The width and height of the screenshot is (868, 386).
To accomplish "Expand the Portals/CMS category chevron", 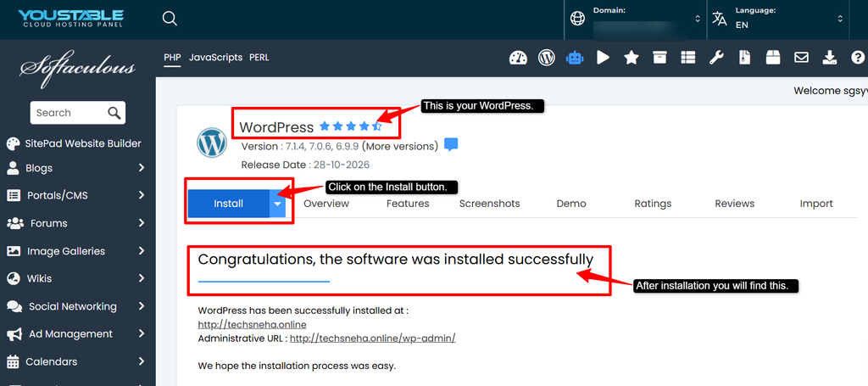I will point(142,195).
